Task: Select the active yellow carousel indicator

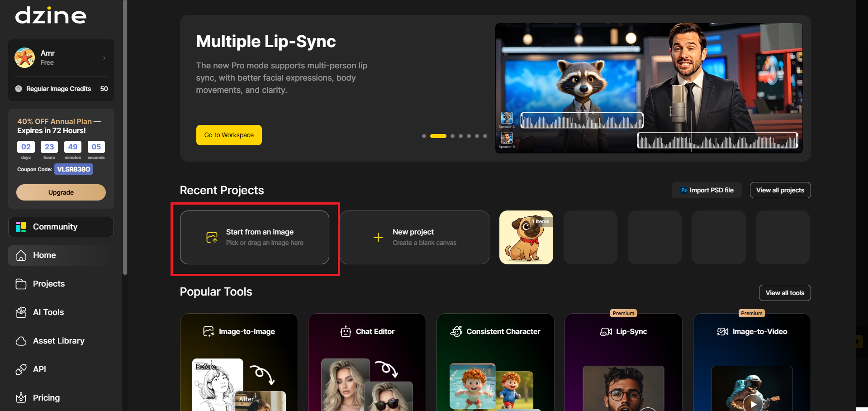Action: [x=438, y=136]
